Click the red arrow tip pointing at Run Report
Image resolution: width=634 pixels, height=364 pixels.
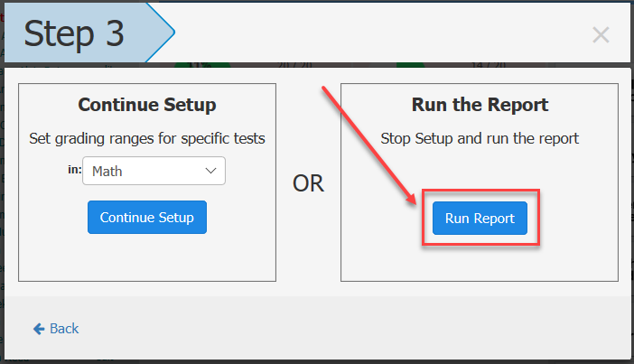pos(413,201)
